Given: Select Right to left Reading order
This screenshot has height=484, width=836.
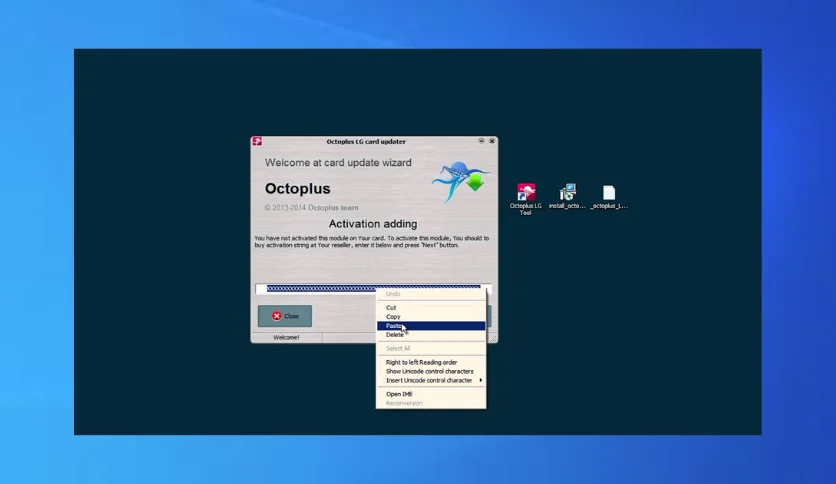Looking at the screenshot, I should click(x=431, y=362).
